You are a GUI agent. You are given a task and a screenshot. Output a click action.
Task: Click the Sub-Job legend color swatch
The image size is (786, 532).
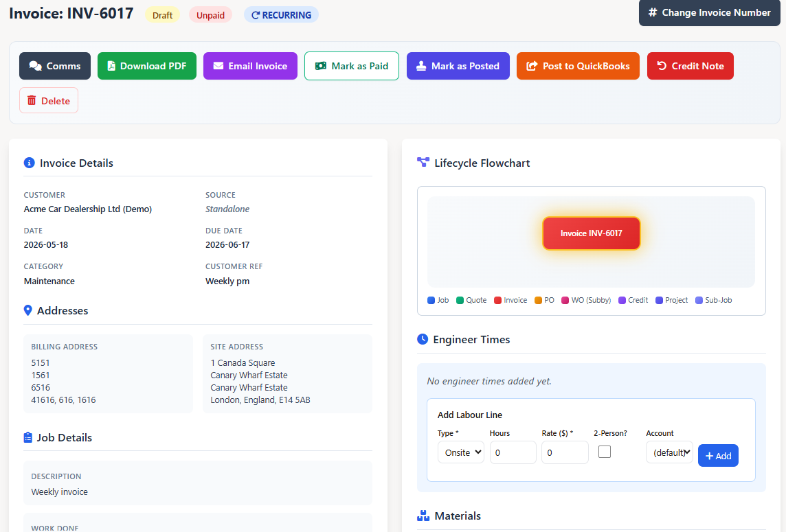pyautogui.click(x=699, y=300)
